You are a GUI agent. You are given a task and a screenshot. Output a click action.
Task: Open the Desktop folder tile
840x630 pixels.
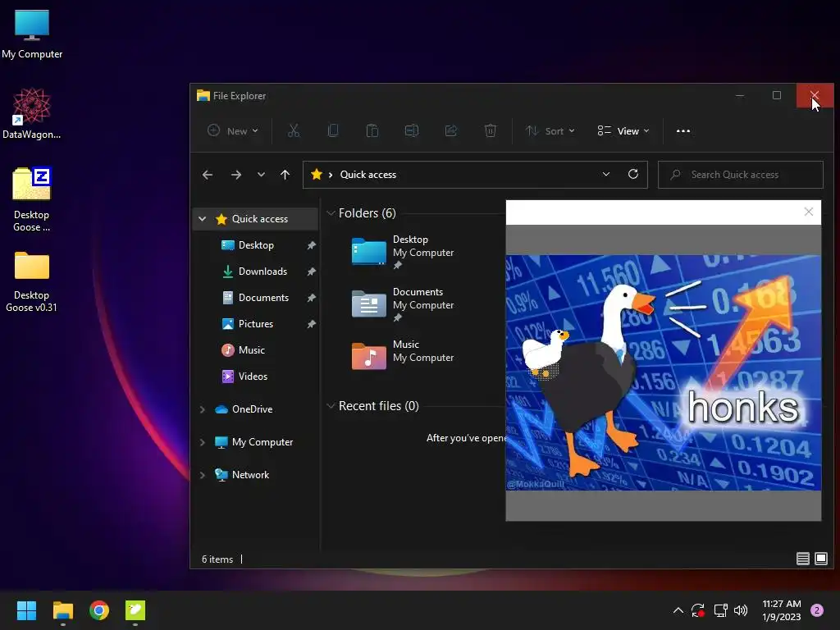[403, 253]
